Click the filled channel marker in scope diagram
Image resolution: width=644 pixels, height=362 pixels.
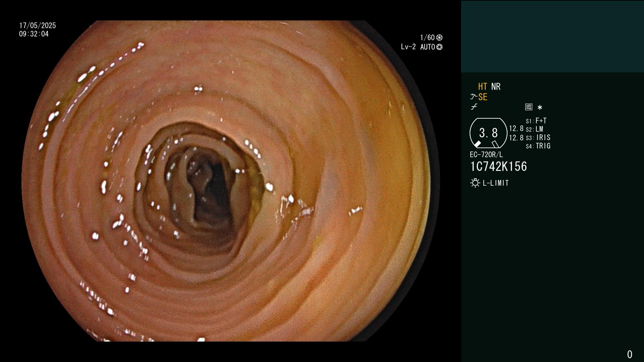coord(477,144)
